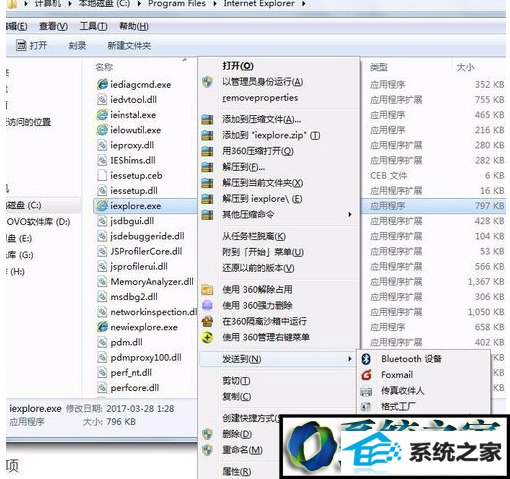Click shredder icon beside 使用360强力删除

(207, 305)
